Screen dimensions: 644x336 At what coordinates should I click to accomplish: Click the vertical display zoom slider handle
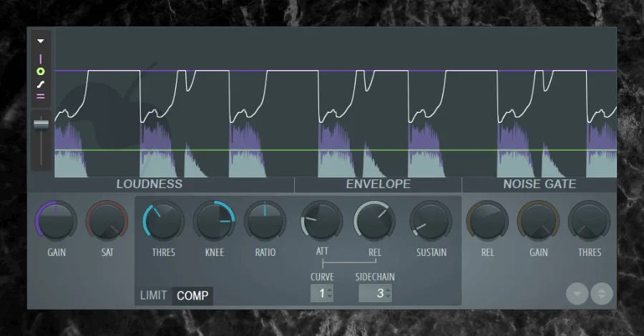[x=41, y=124]
